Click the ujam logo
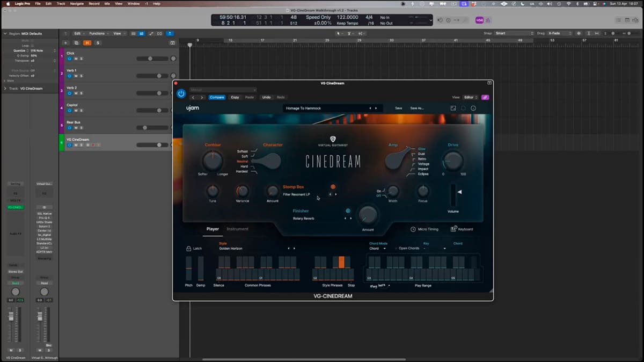This screenshot has height=362, width=644. point(193,108)
